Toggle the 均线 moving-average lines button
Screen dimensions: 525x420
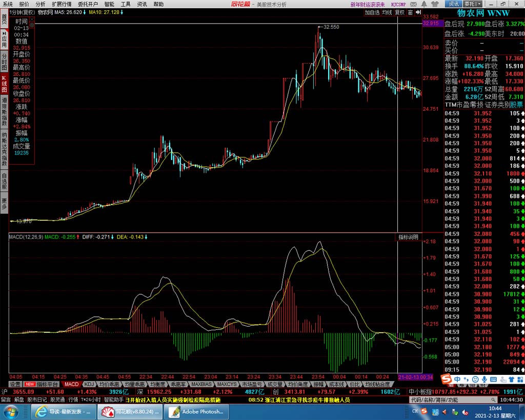point(387,12)
